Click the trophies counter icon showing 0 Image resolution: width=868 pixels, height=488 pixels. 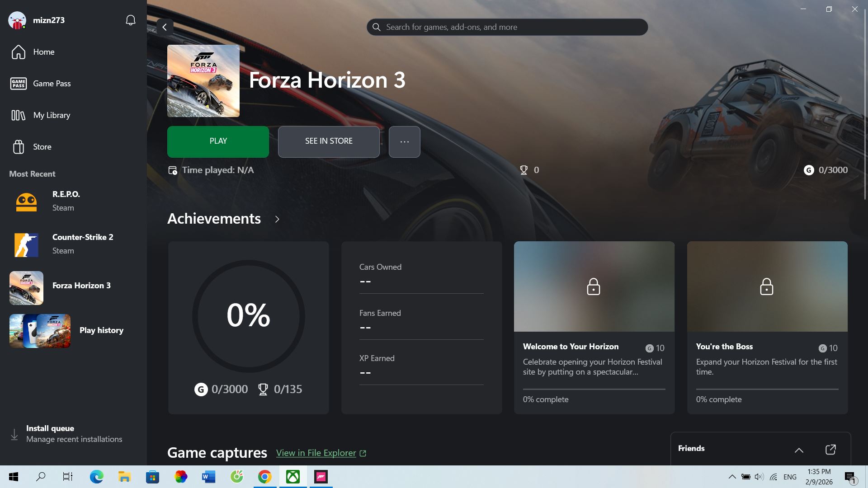point(524,170)
